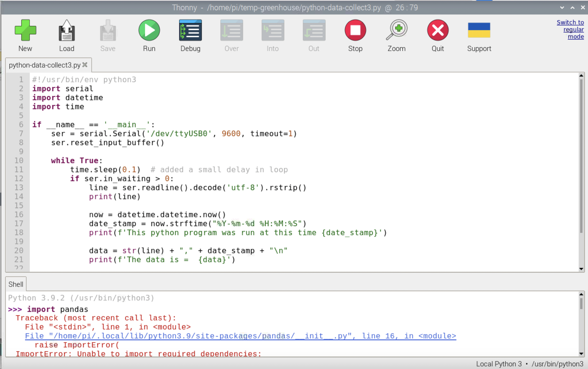Image resolution: width=588 pixels, height=369 pixels.
Task: Close the python-data-collect3.py tab
Action: pyautogui.click(x=85, y=65)
